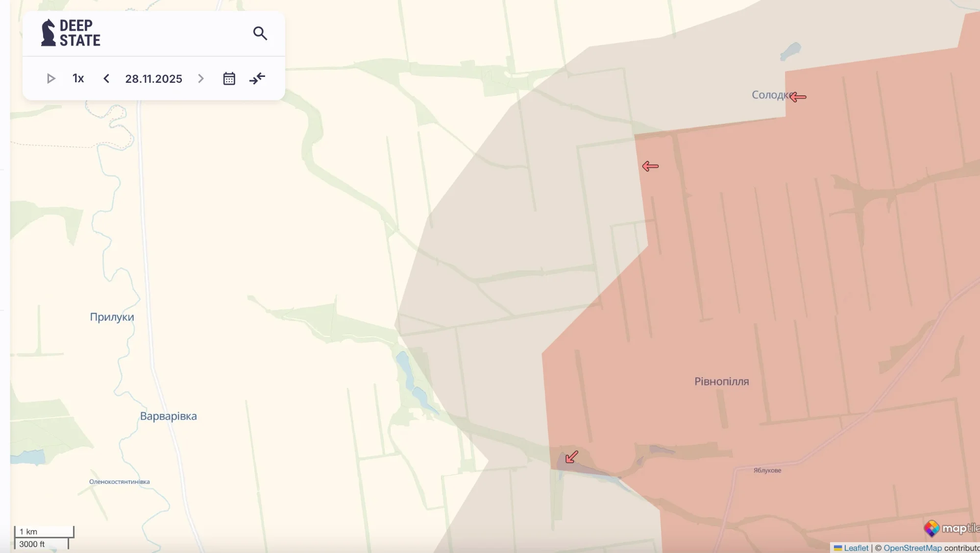Click the Прилуки village label

click(112, 317)
